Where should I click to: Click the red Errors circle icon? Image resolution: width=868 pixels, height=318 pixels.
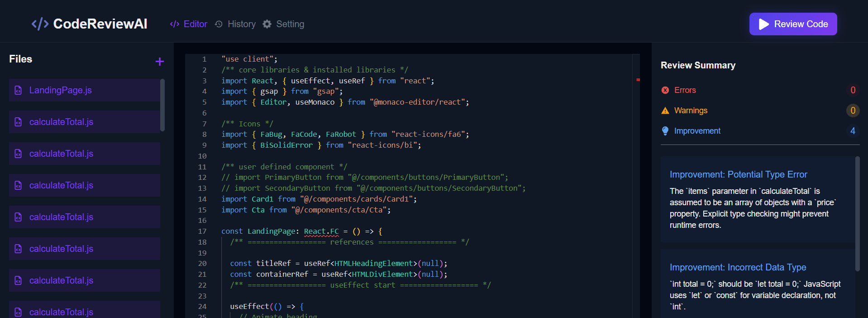(x=665, y=90)
